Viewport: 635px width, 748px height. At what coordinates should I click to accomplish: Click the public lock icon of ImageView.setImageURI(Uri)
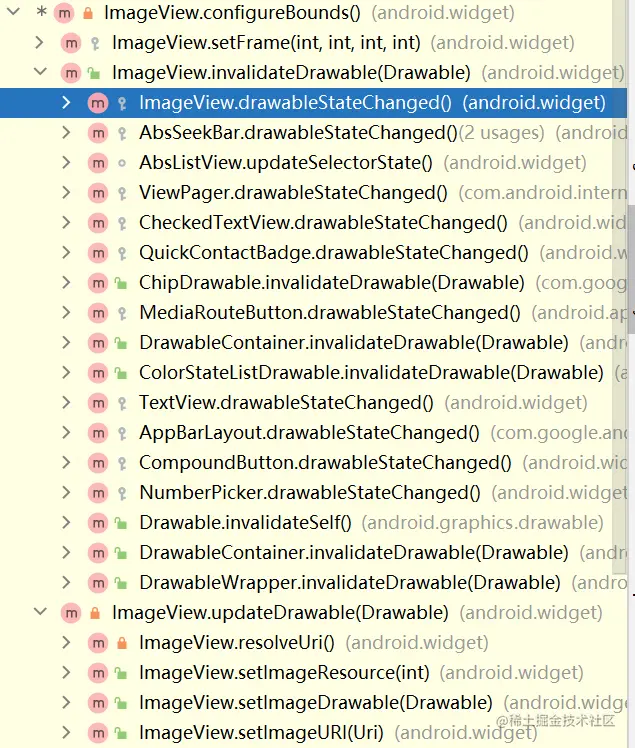tap(121, 734)
